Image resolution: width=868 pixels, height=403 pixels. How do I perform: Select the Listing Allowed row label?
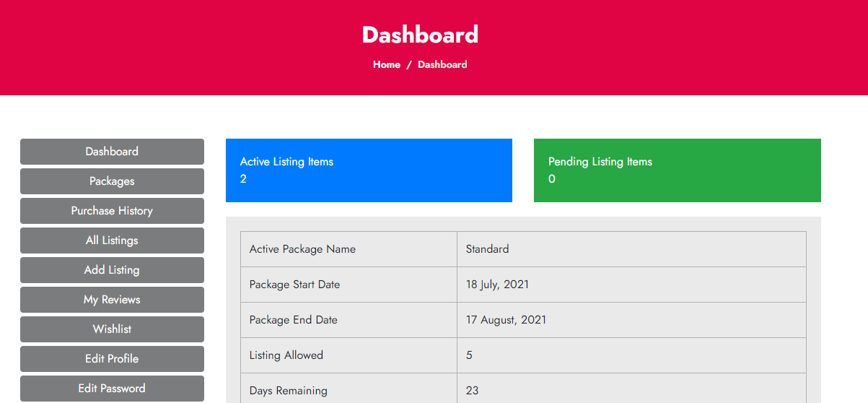[286, 355]
